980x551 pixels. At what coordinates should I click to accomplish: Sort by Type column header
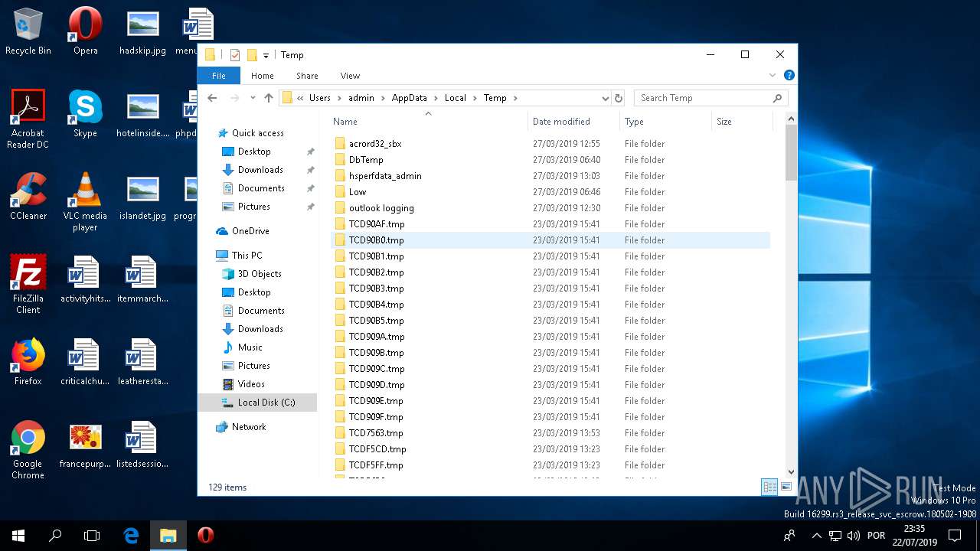(x=665, y=122)
